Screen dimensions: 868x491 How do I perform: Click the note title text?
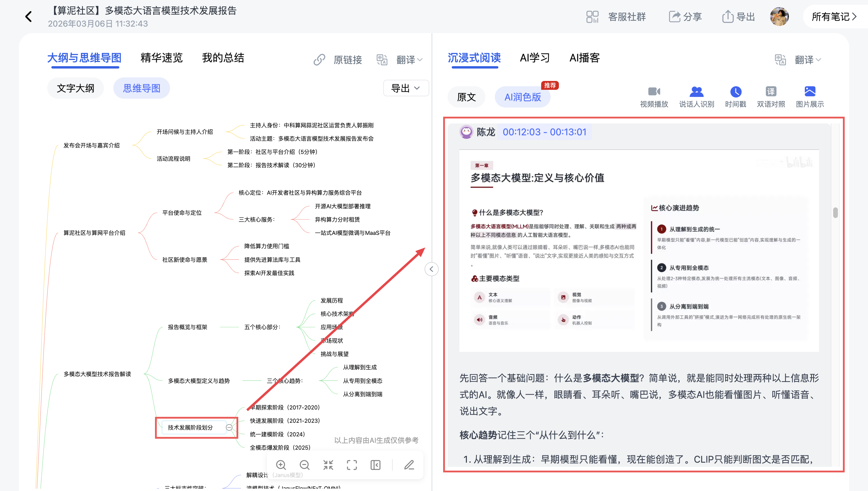[143, 10]
